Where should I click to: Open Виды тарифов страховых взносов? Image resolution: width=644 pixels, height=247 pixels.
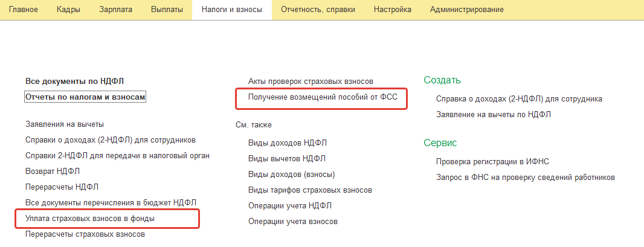[x=310, y=190]
